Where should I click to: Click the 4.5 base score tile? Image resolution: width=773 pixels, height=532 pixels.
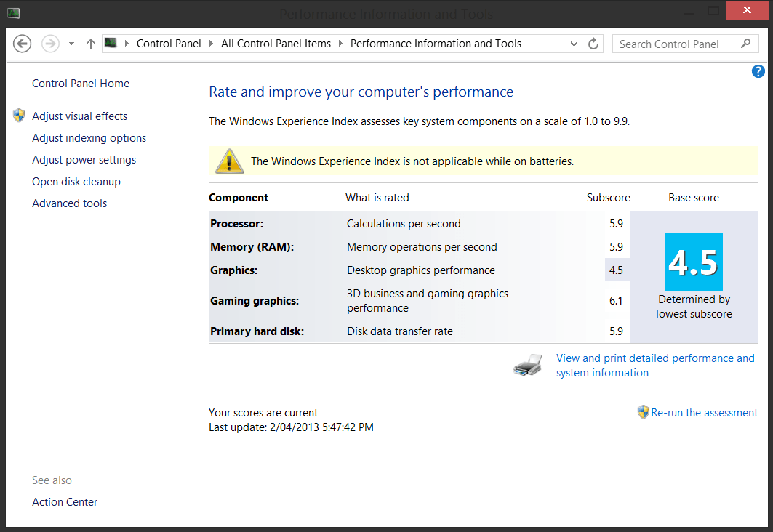pos(694,262)
